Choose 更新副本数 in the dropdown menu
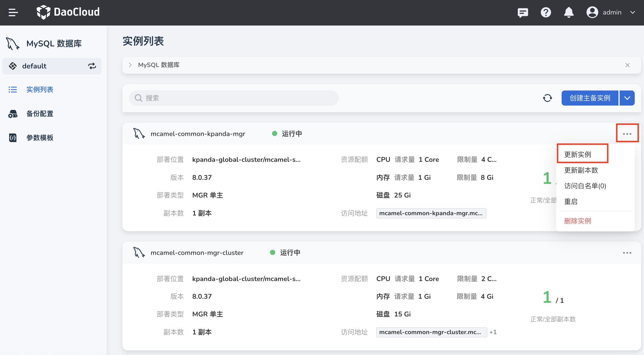The height and width of the screenshot is (355, 644). (x=581, y=170)
